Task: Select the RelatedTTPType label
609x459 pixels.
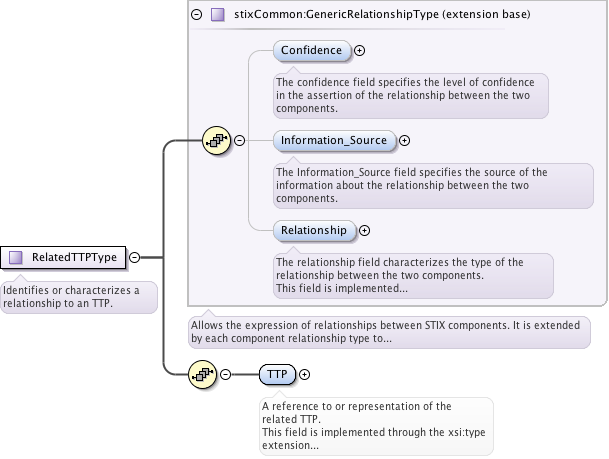Action: (74, 257)
